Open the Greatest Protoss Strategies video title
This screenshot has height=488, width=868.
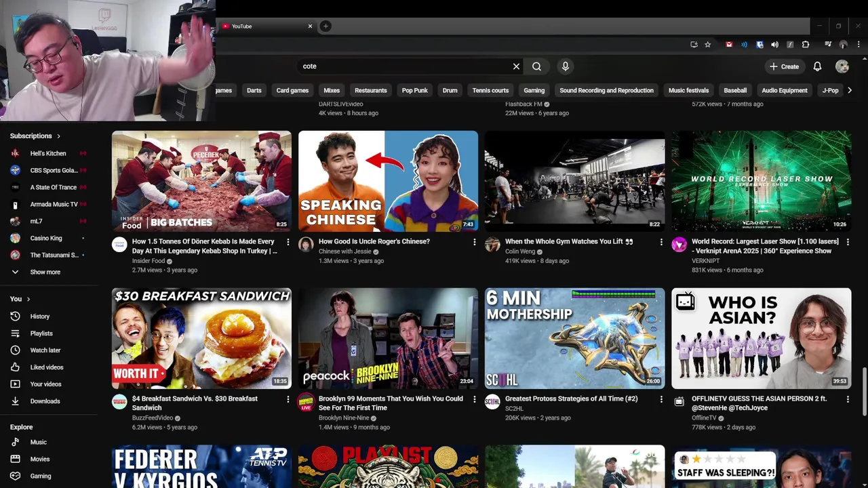[571, 399]
